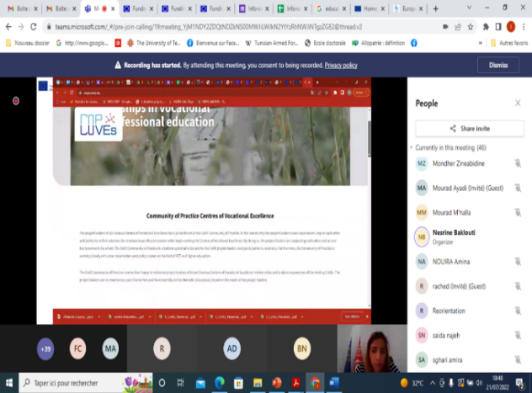Viewport: 532px width, 393px height.
Task: Select the FC participant avatar
Action: pyautogui.click(x=77, y=348)
